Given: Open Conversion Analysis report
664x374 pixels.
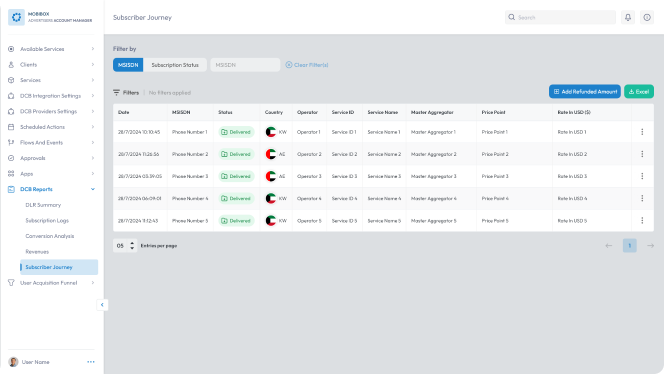Looking at the screenshot, I should (50, 236).
